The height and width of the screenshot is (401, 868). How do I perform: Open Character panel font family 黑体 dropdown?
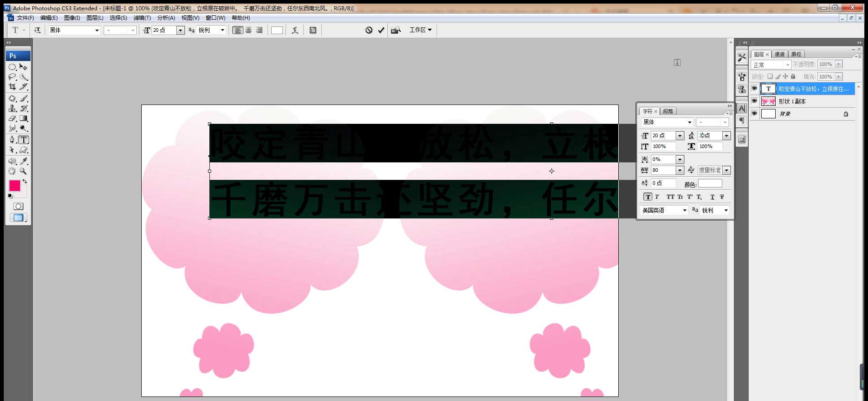click(690, 122)
